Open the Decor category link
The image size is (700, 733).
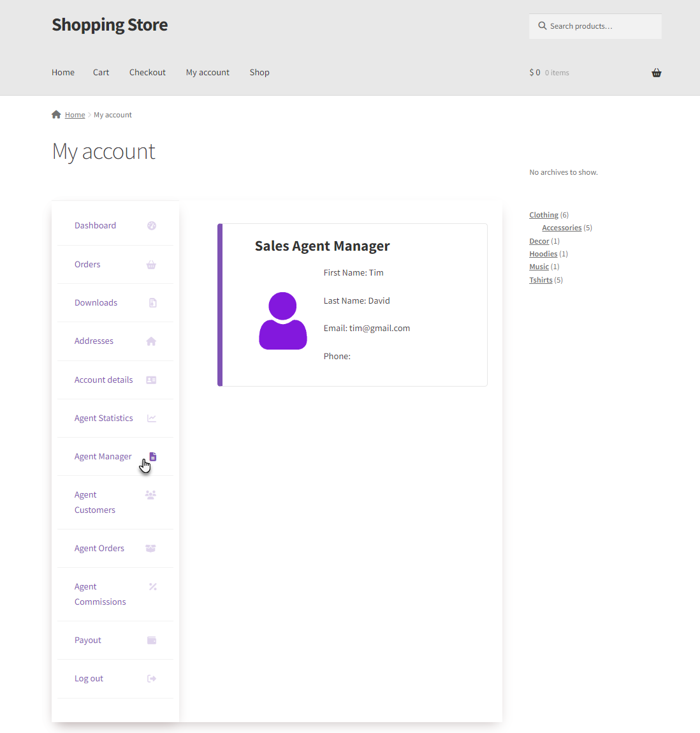539,241
